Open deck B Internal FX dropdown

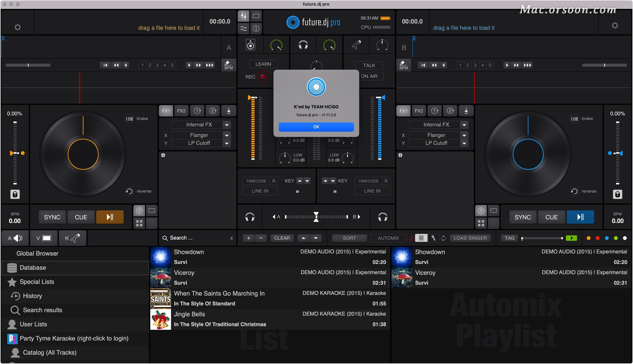(464, 125)
